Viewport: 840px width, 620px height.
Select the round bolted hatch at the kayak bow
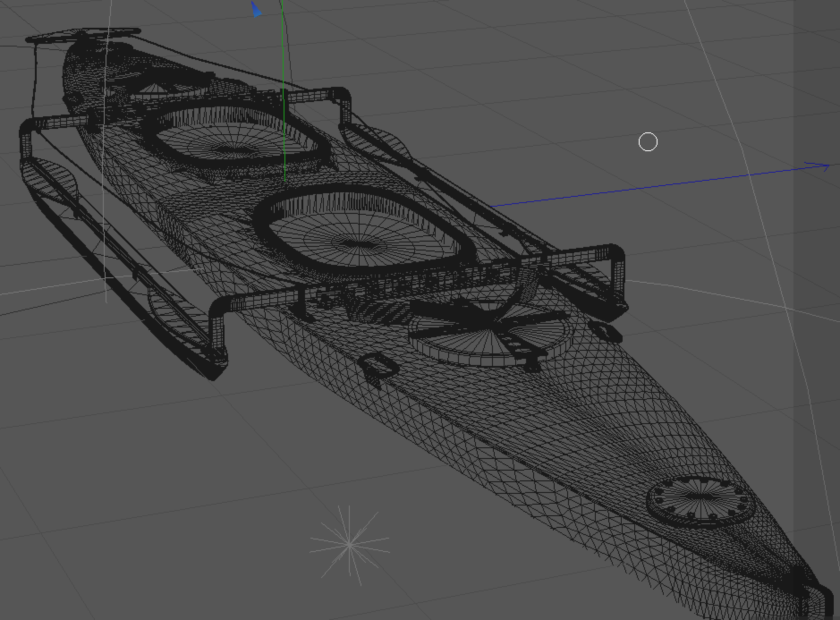click(x=700, y=501)
